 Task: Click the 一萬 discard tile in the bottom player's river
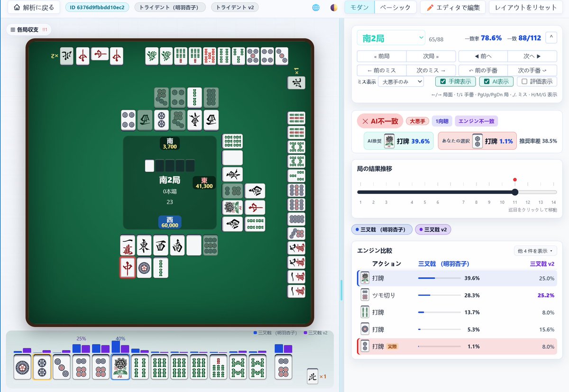pos(128,246)
